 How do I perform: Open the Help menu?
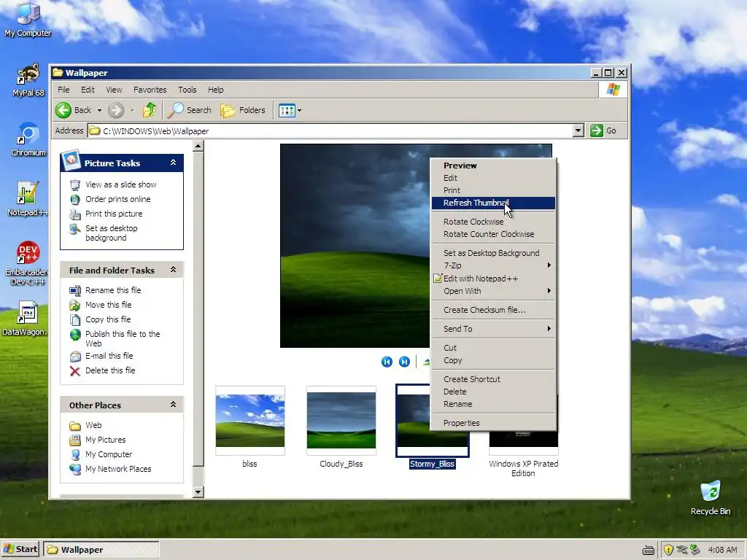[x=215, y=90]
